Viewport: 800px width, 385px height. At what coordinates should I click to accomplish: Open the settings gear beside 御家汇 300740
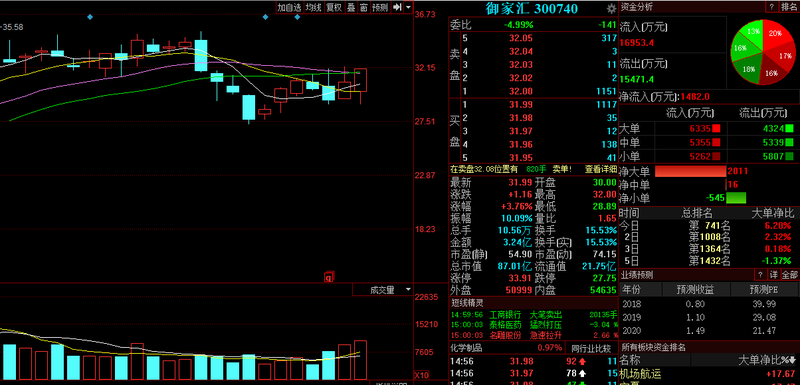coord(611,9)
